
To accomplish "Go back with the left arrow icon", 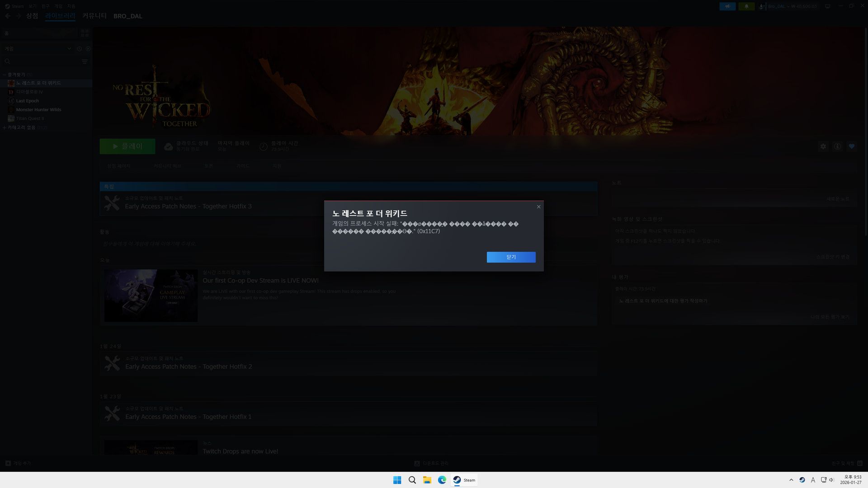I will [x=8, y=16].
